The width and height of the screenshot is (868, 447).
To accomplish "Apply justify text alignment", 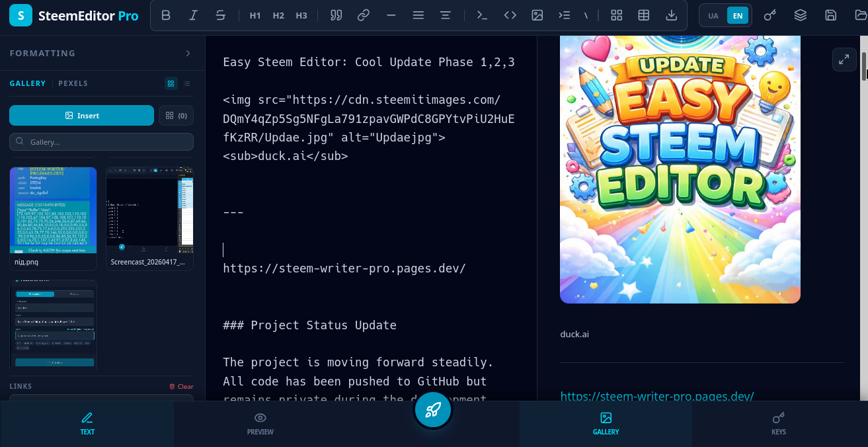I will (x=418, y=15).
